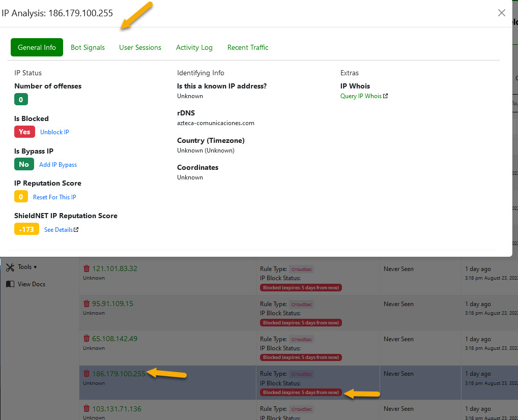
Task: Click the trash icon beside 95.91.109.15
Action: point(87,304)
